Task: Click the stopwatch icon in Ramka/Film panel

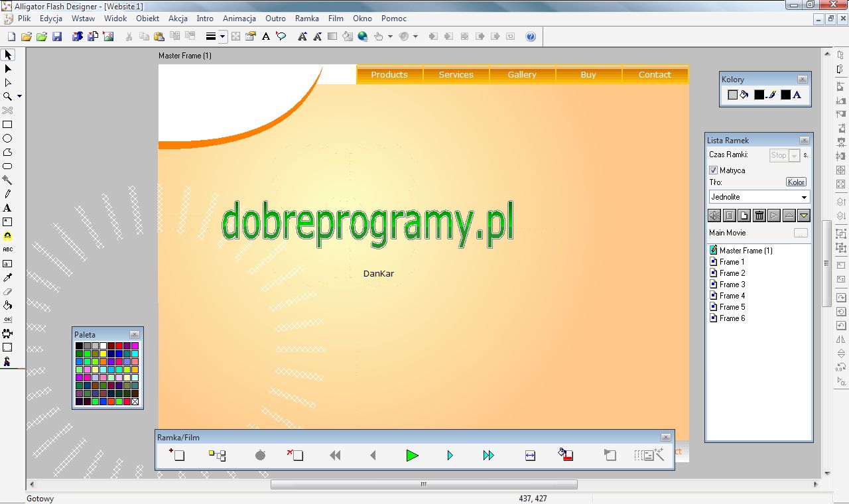Action: click(259, 456)
